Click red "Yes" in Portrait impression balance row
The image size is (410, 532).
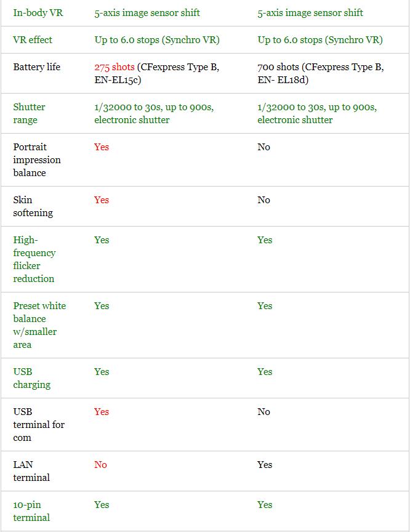coord(102,147)
